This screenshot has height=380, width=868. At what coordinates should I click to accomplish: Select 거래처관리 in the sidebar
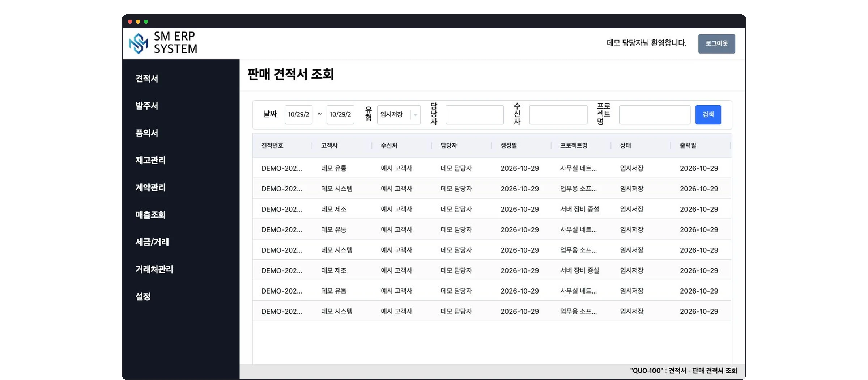[154, 269]
